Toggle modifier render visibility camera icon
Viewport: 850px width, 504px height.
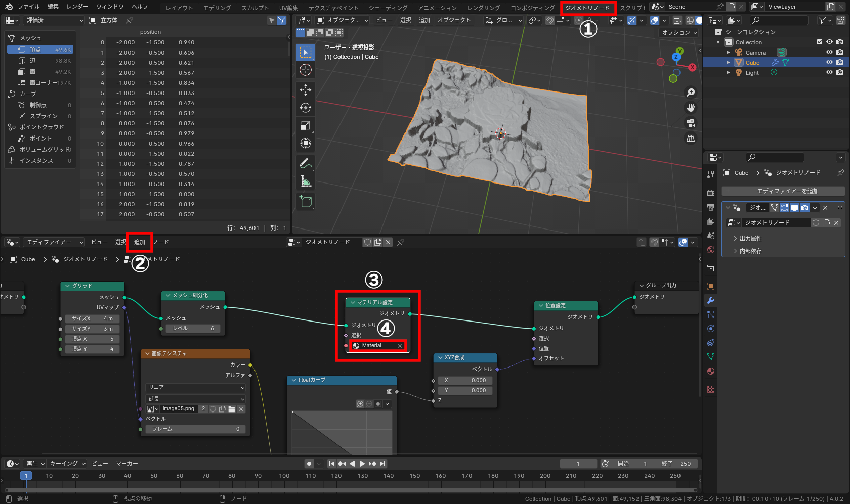click(804, 208)
